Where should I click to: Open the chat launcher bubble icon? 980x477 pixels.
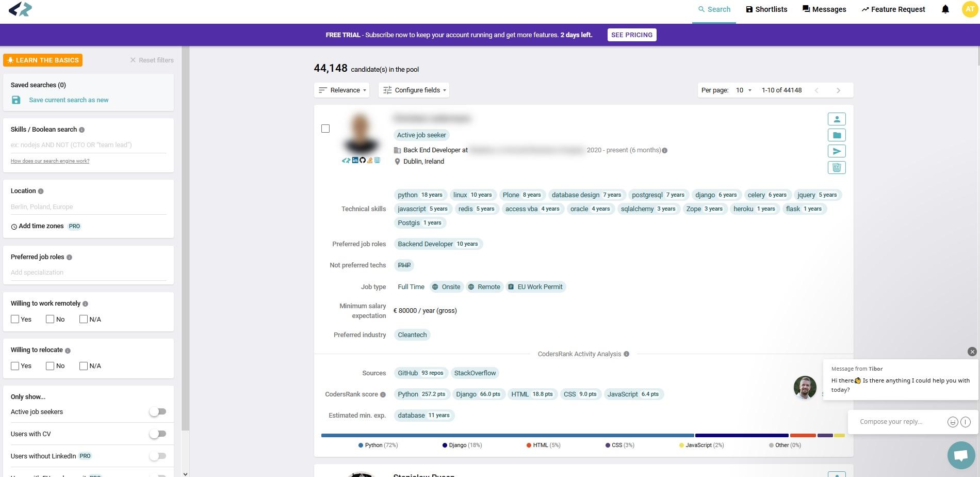961,455
